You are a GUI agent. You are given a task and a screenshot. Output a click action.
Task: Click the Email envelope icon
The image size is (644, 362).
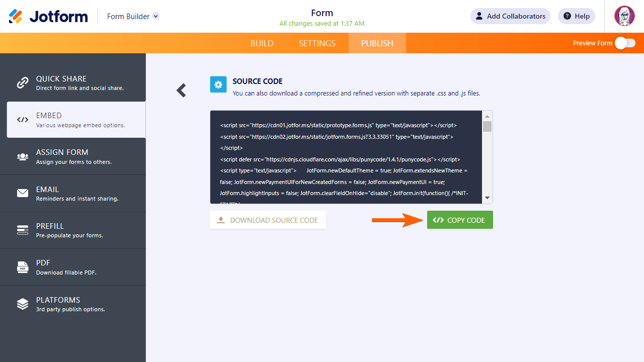click(23, 193)
